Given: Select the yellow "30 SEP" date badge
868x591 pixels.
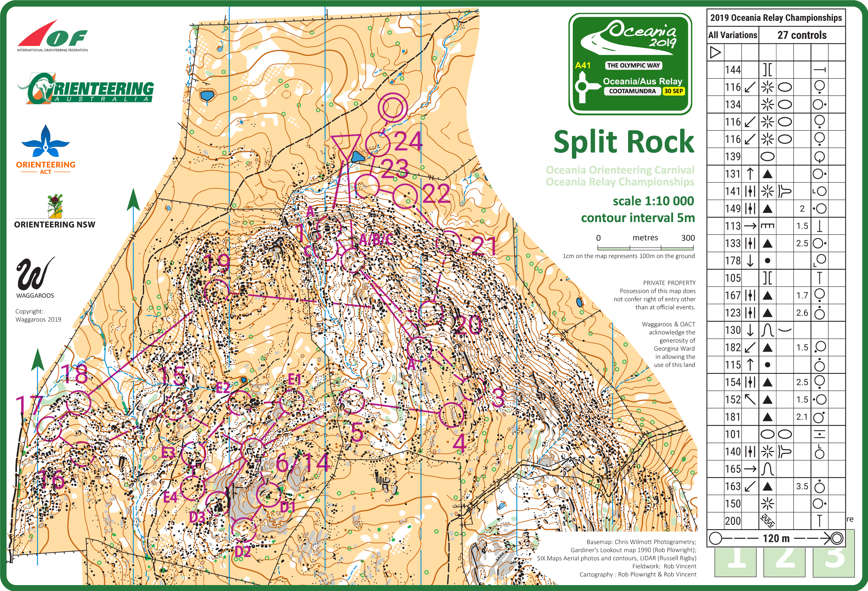Looking at the screenshot, I should 674,91.
